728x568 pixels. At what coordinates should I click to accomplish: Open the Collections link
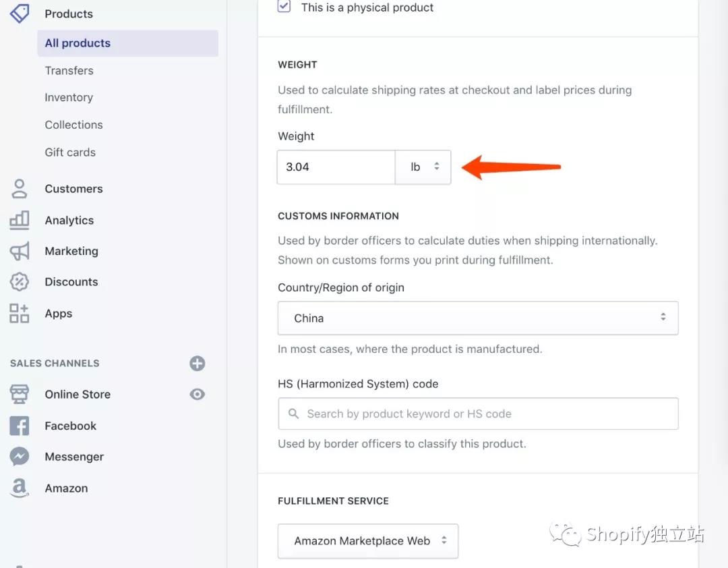73,125
